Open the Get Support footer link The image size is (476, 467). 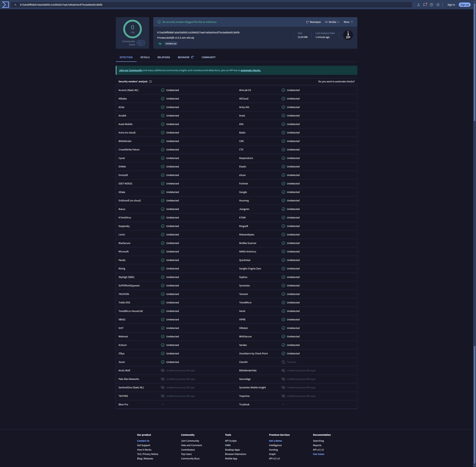[x=143, y=445]
